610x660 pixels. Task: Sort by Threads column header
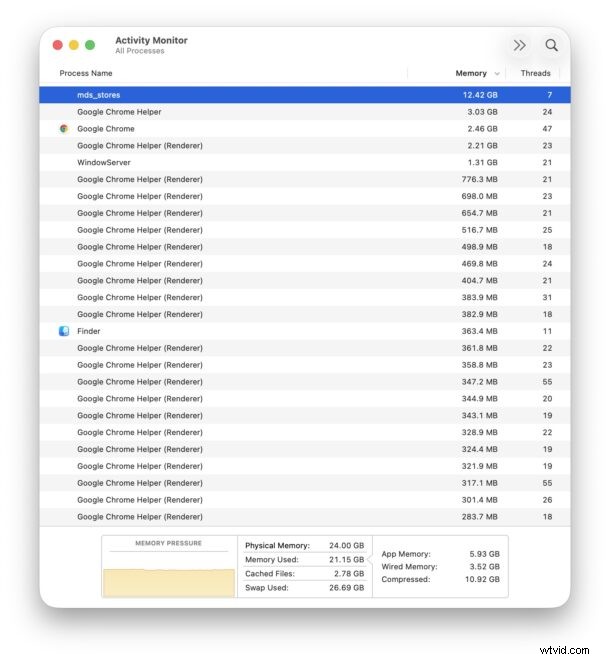[535, 73]
